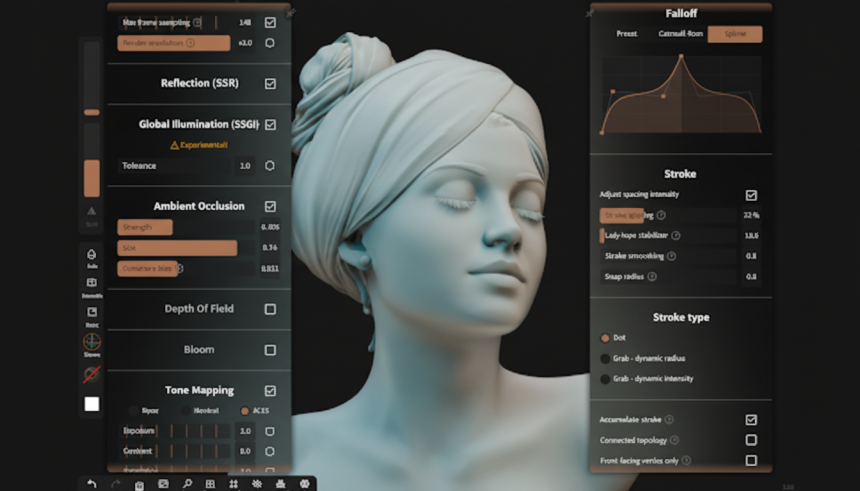Click the square corner icon above the gizmo

coord(92,312)
